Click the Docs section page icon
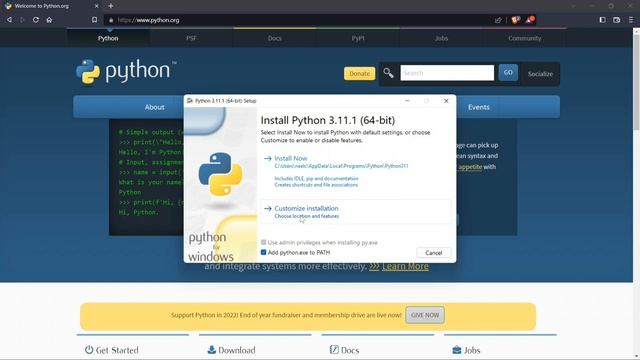Screen dimensions: 640x360 334,349
